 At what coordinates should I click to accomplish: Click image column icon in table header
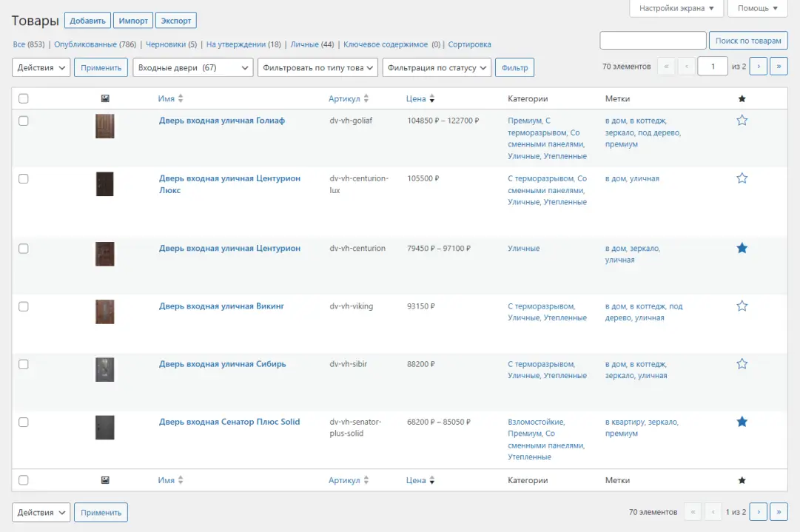[105, 98]
